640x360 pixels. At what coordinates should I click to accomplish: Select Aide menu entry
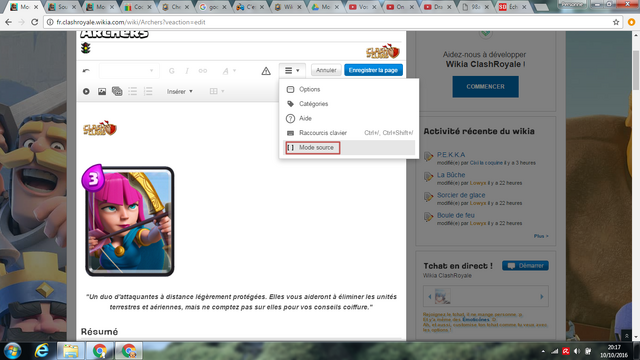tap(349, 118)
